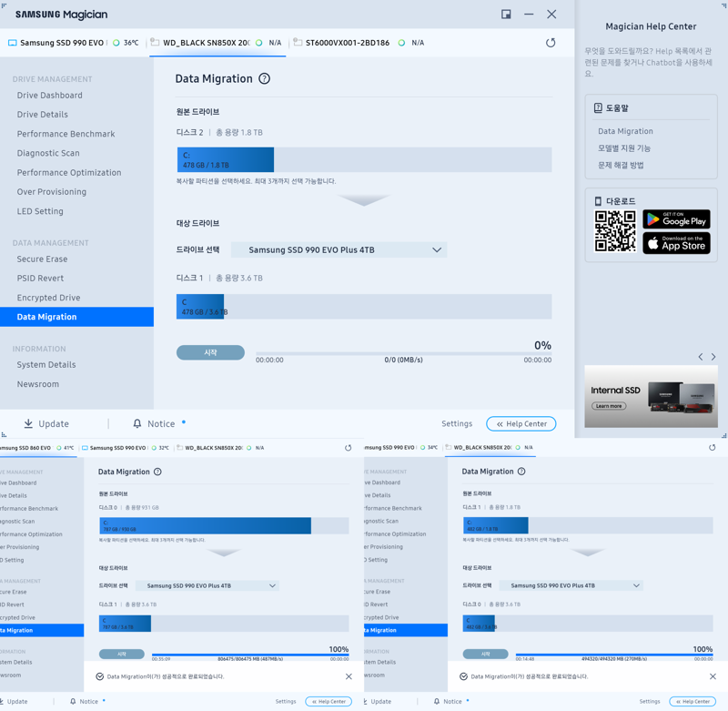The width and height of the screenshot is (728, 711).
Task: Click the Internal SSD promotional banner image
Action: 651,396
